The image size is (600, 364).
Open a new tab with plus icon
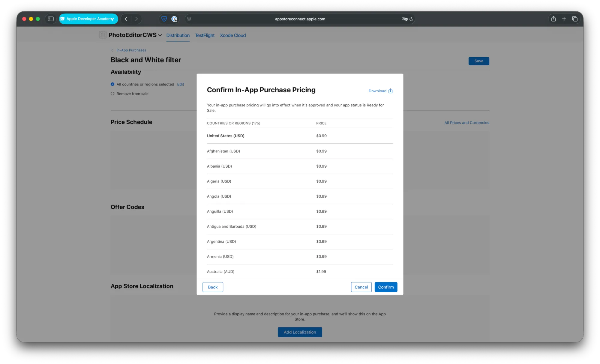click(x=564, y=19)
